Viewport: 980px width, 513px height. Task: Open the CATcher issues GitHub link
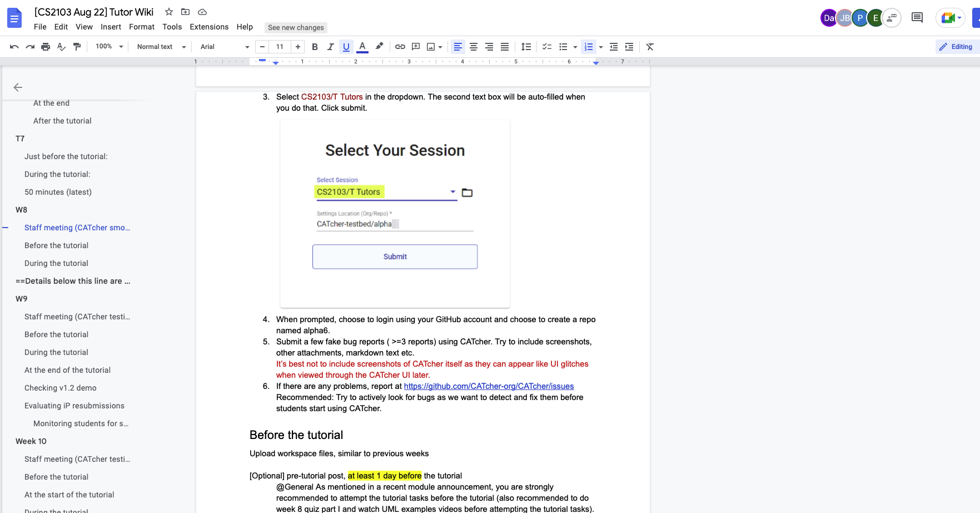point(489,386)
